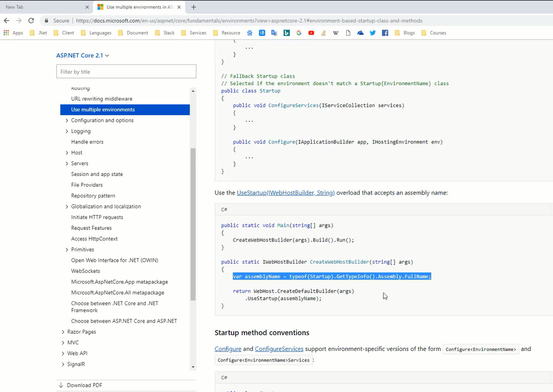
Task: Open the Bing bookmark icon
Action: click(286, 33)
